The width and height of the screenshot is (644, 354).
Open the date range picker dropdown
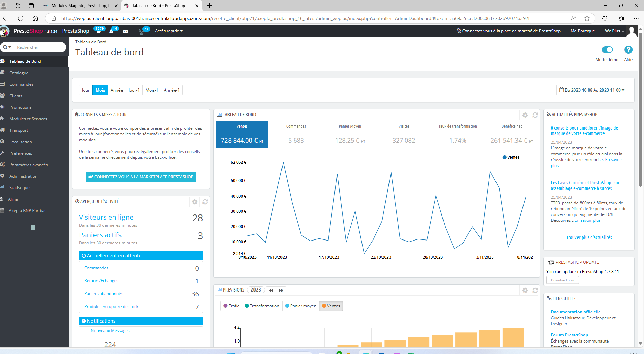click(x=592, y=90)
